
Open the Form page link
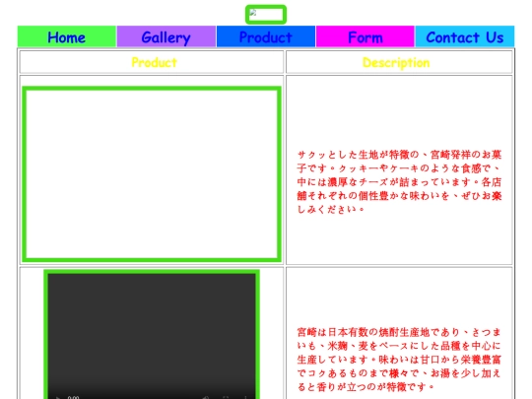[366, 36]
